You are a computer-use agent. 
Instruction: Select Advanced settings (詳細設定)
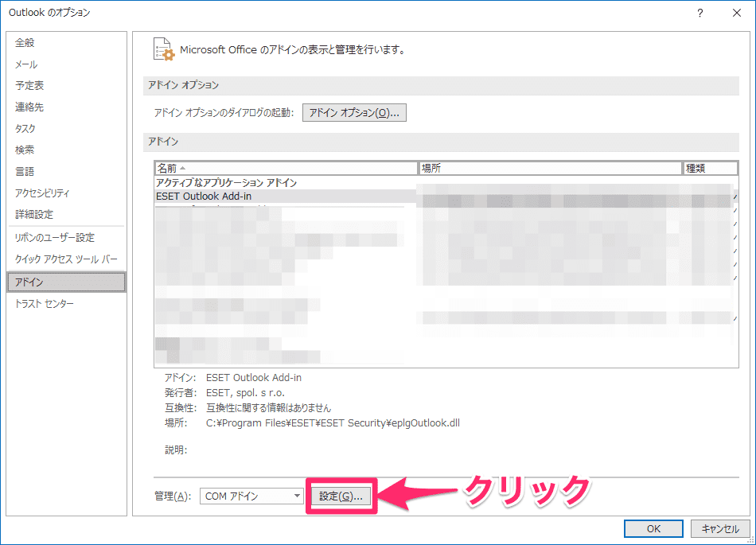(34, 215)
